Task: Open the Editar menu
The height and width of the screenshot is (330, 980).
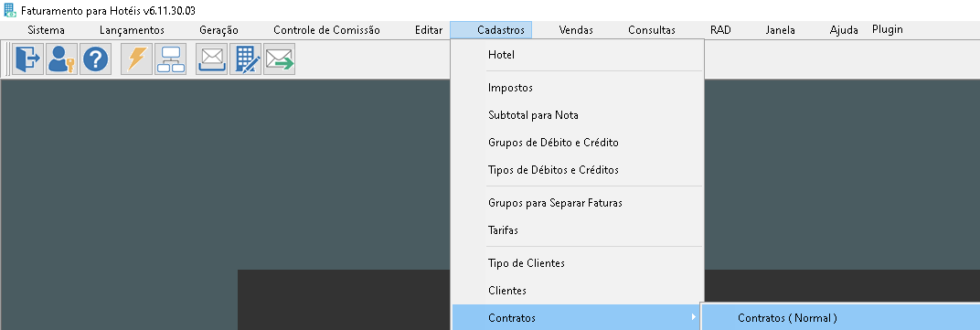Action: pyautogui.click(x=429, y=30)
